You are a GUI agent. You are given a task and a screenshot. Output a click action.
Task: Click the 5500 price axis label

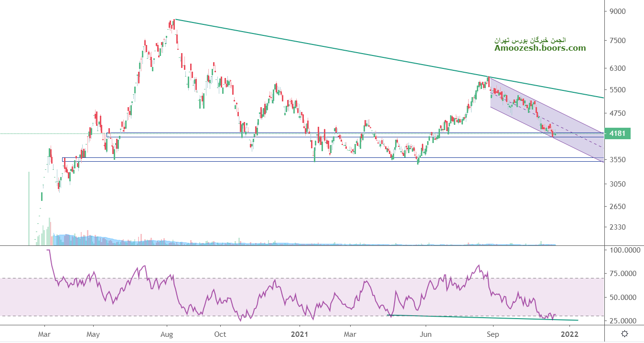(617, 90)
